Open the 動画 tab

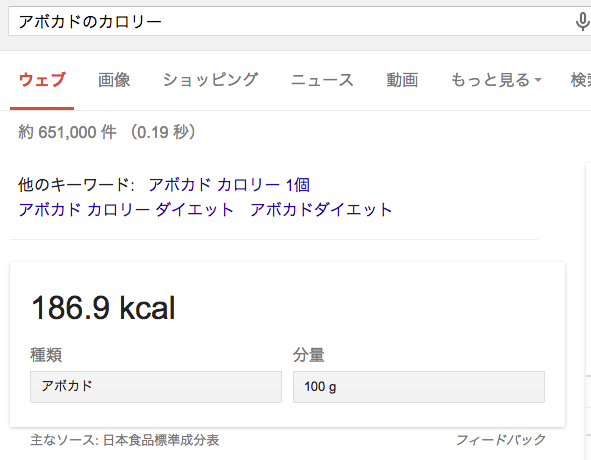(x=402, y=80)
